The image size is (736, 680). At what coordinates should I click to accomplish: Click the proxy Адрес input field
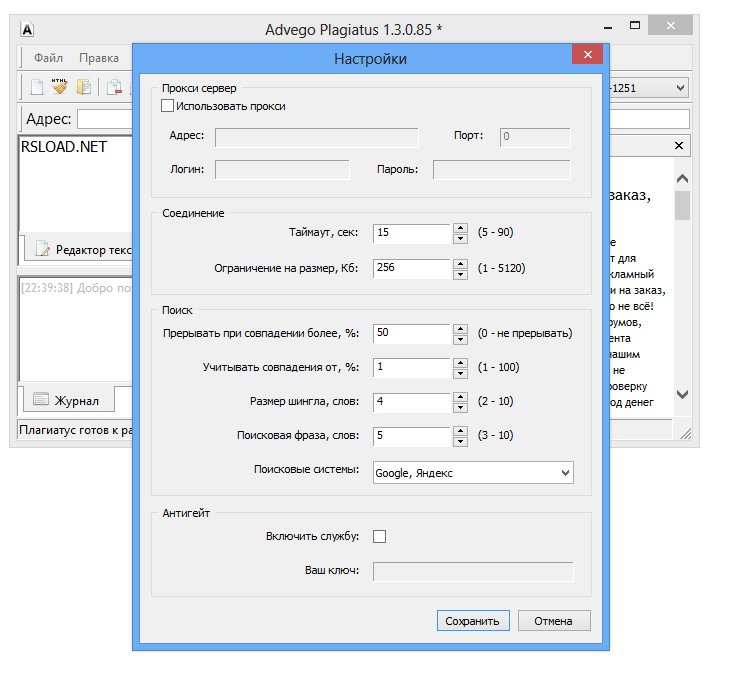pyautogui.click(x=316, y=138)
